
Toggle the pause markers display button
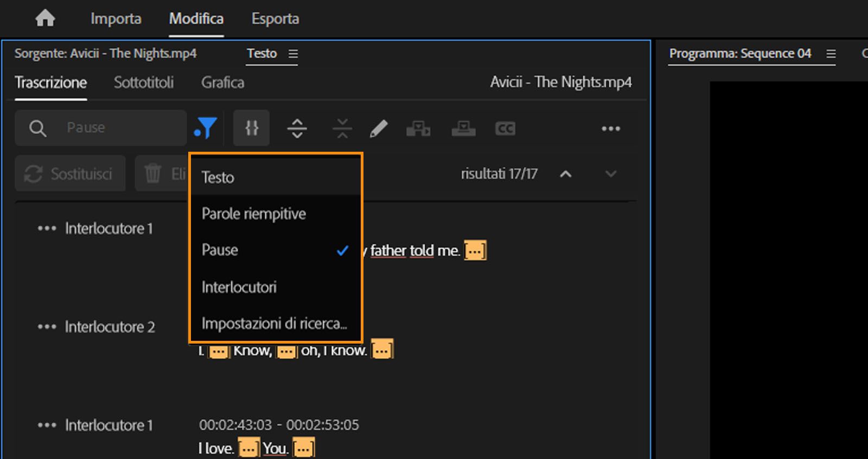point(251,128)
